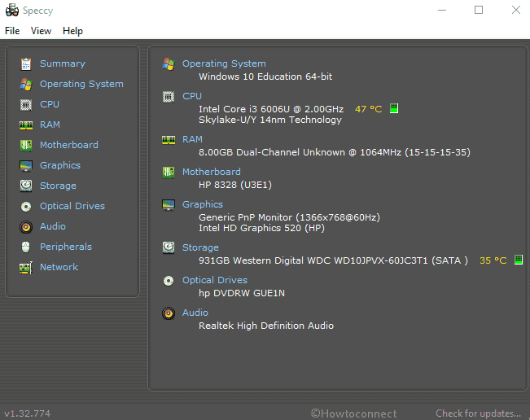Select Storage in the sidebar list
Viewport: 530px width, 420px height.
pos(58,186)
